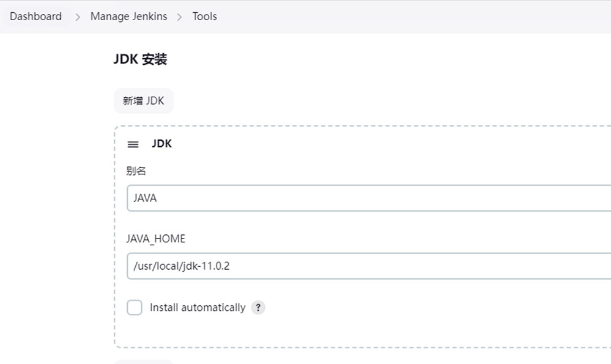Select the Tools breadcrumb item

(x=204, y=17)
